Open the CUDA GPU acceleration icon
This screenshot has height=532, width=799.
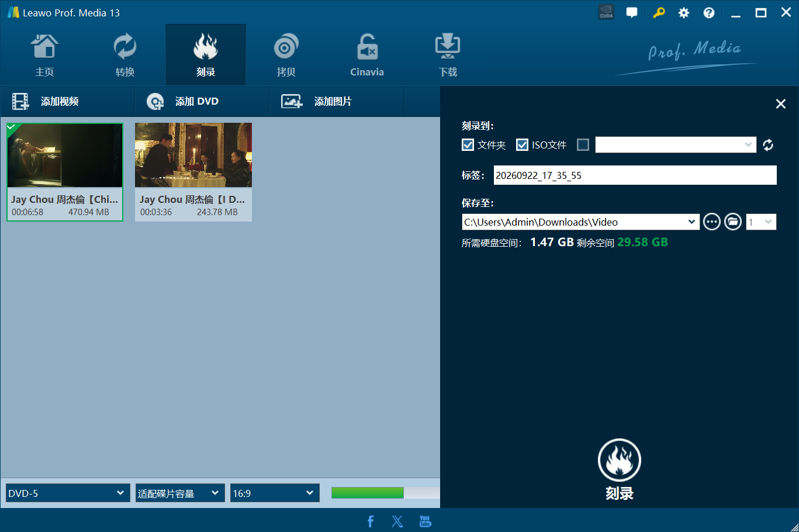[x=606, y=12]
